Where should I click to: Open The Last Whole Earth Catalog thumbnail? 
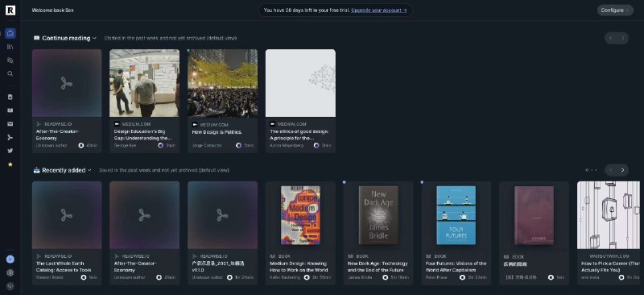tap(67, 215)
